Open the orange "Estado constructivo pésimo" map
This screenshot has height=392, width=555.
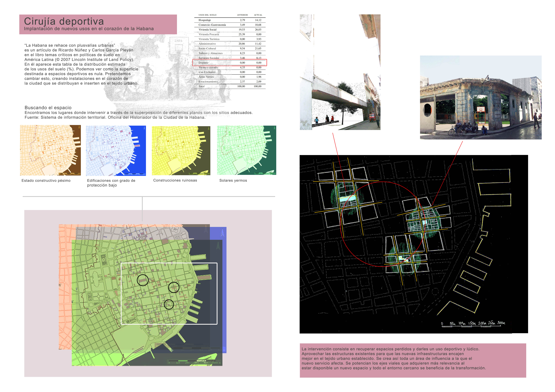click(x=50, y=150)
